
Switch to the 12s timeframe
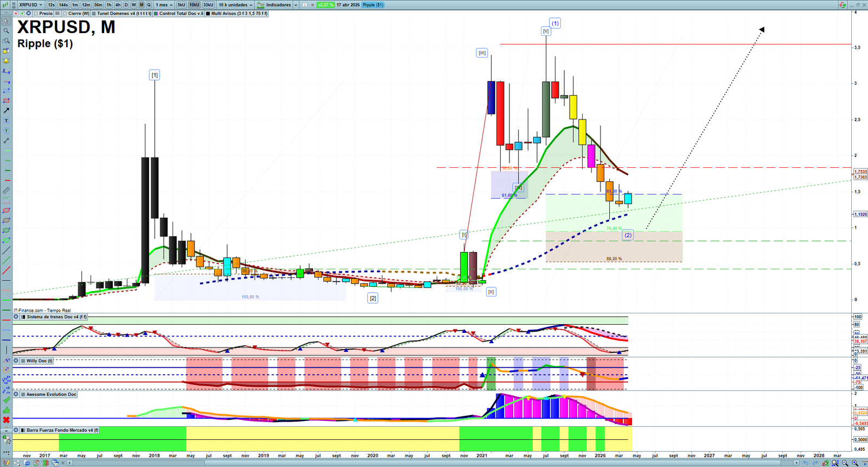[51, 5]
